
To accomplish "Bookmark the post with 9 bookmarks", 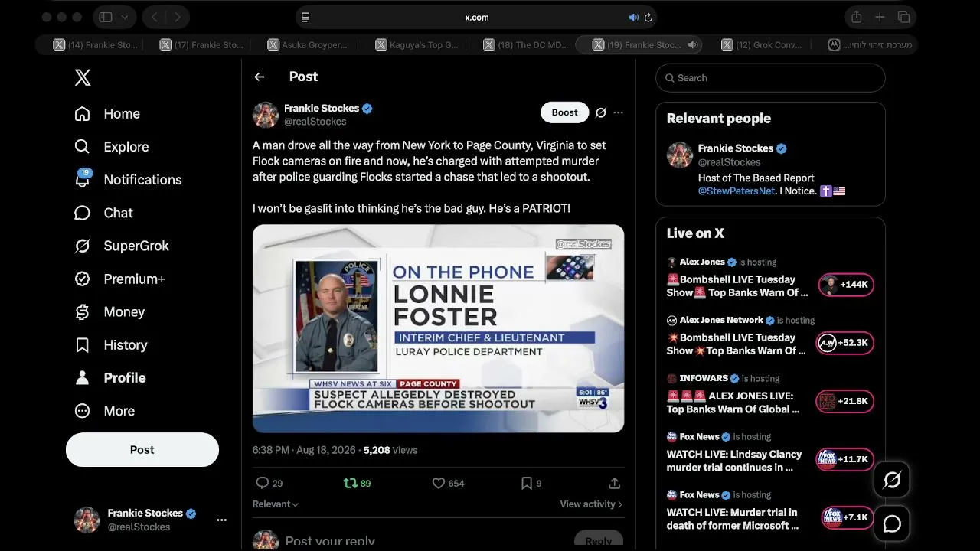I will point(527,483).
